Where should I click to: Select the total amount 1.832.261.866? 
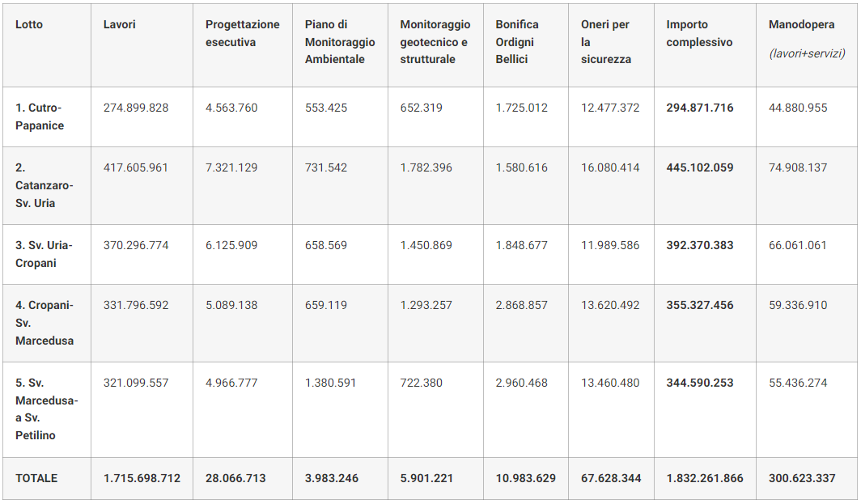click(x=705, y=478)
